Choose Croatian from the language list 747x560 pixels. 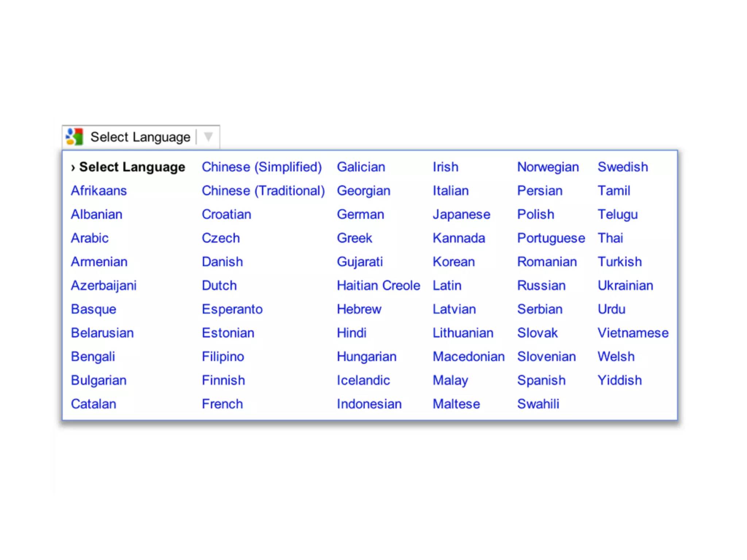point(227,214)
